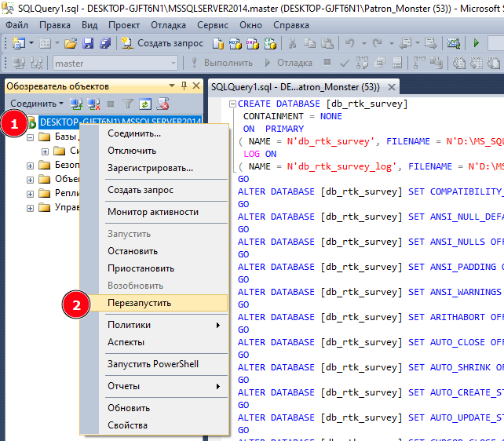This screenshot has width=504, height=441.
Task: Click the Navigate Backward icon
Action: click(x=405, y=43)
